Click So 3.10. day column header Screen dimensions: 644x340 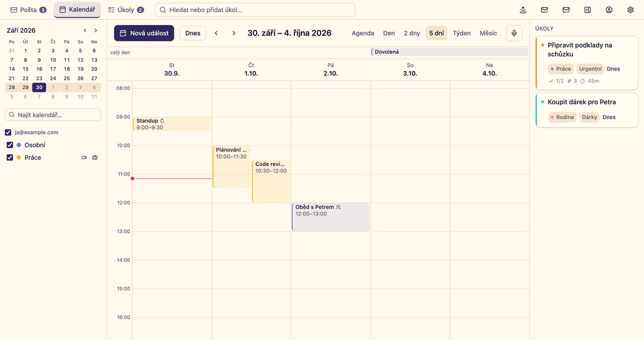(410, 69)
